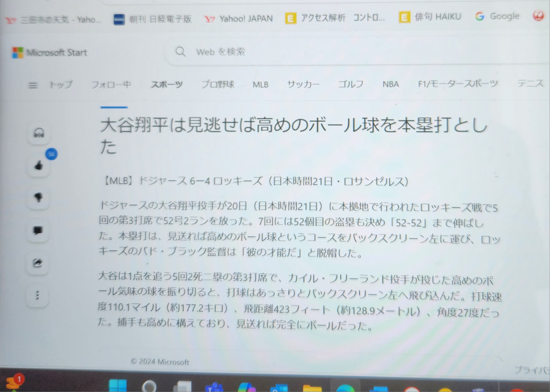Focus the Web を検索 search box
The image size is (550, 392).
357,52
